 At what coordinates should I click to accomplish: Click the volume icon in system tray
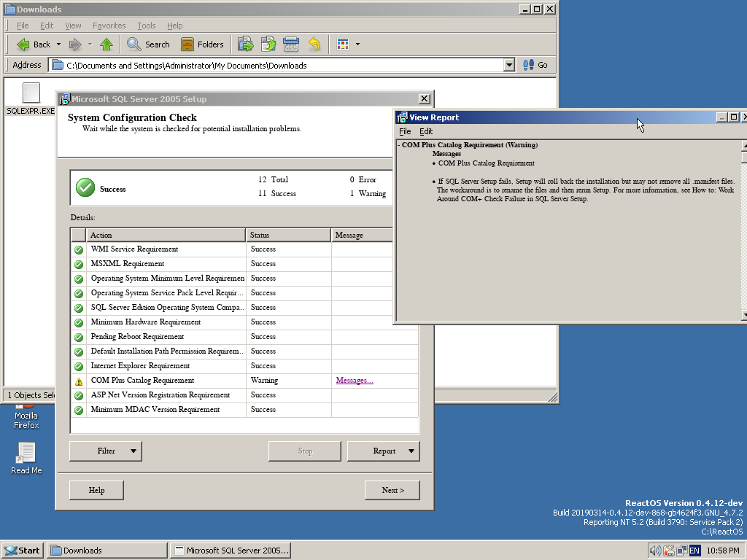[x=655, y=551]
